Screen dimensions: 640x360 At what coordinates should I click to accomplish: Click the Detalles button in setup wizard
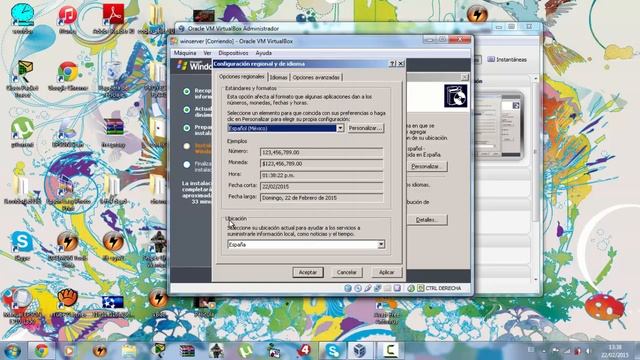pyautogui.click(x=427, y=220)
